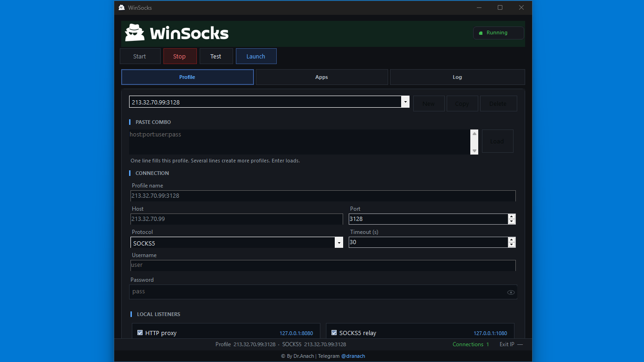Click the Connections 1 status text
The height and width of the screenshot is (362, 644).
pyautogui.click(x=471, y=344)
